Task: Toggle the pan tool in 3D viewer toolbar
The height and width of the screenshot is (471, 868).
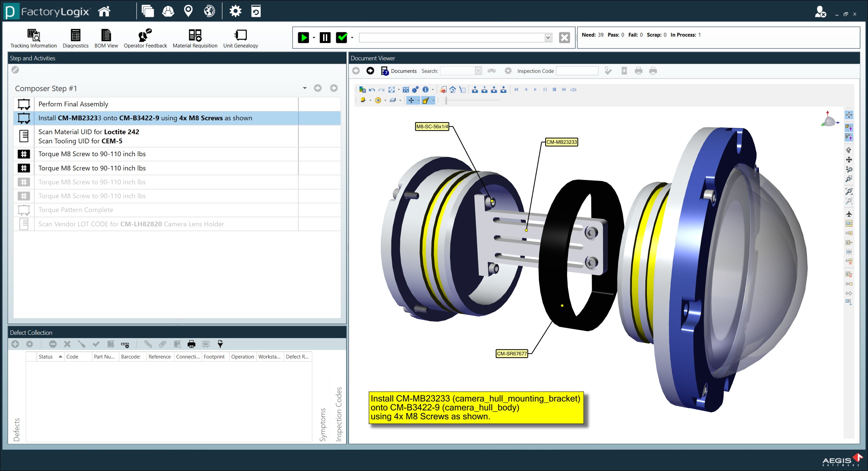Action: [x=411, y=100]
